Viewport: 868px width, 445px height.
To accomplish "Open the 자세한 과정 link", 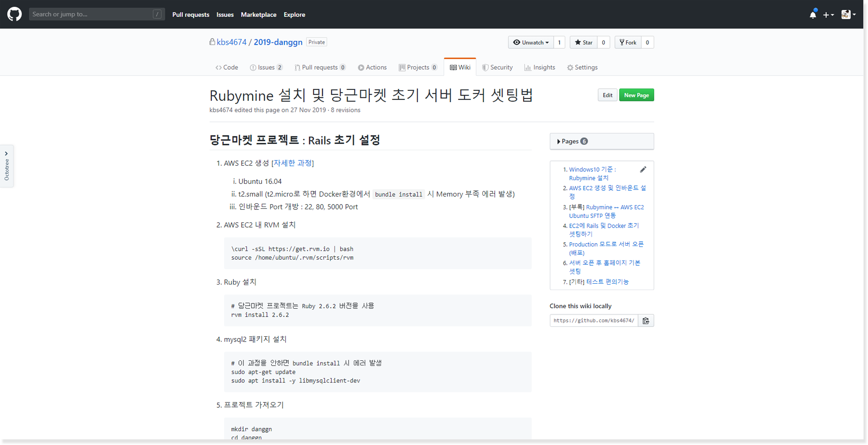I will tap(293, 163).
